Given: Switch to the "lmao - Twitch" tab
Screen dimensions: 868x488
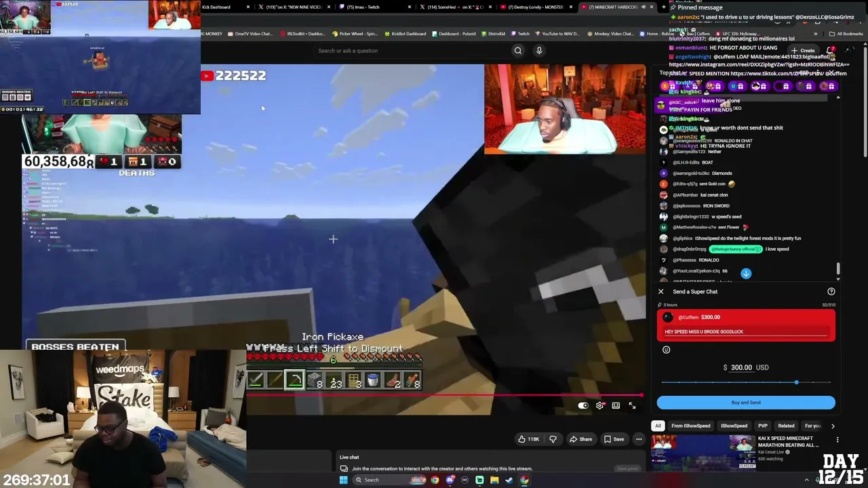Looking at the screenshot, I should pyautogui.click(x=375, y=7).
